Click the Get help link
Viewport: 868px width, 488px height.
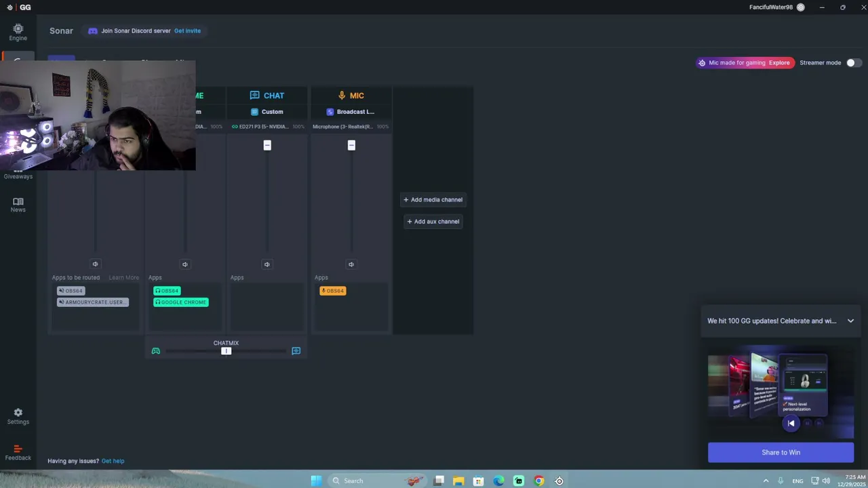(113, 461)
